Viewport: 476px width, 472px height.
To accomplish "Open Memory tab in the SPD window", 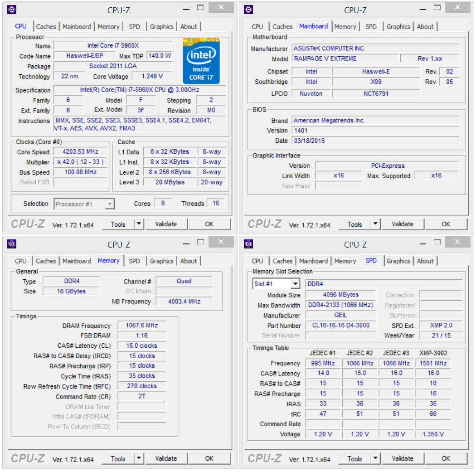I will [345, 261].
